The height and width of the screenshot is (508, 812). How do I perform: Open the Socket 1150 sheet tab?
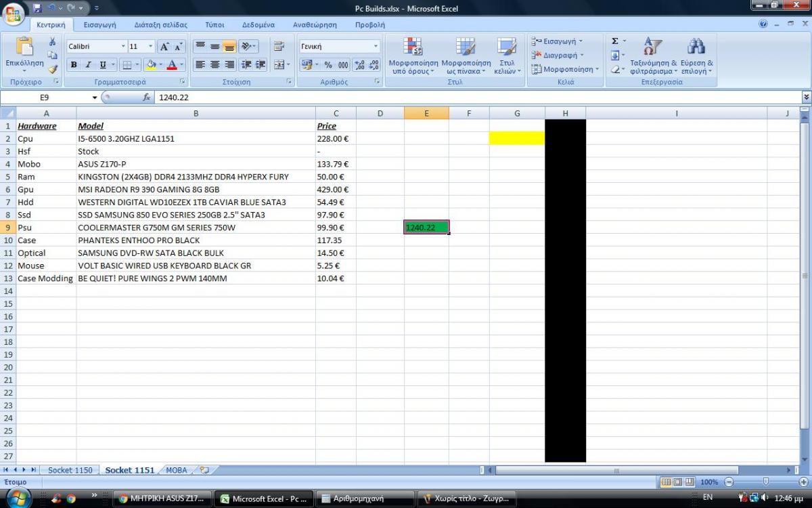(70, 470)
